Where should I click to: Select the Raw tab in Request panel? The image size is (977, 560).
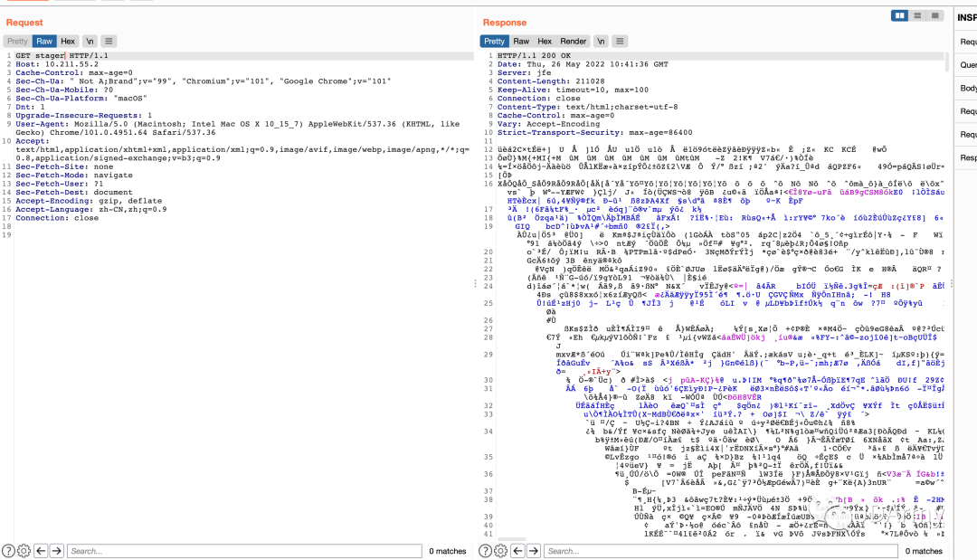[x=44, y=41]
